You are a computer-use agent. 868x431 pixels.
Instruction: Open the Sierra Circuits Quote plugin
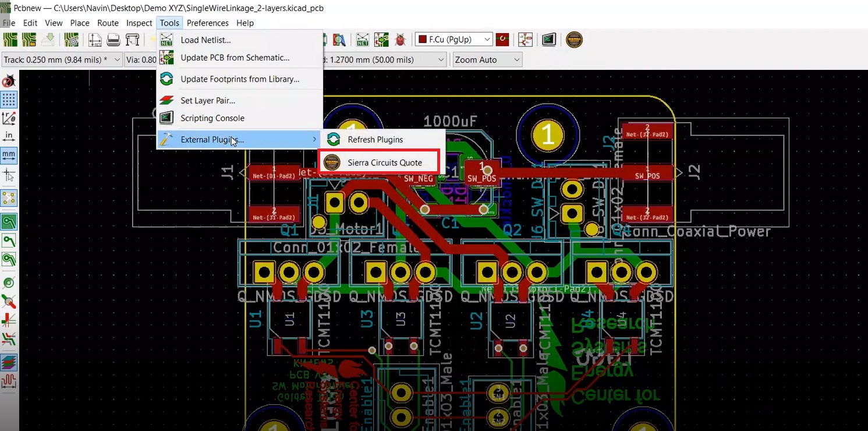384,162
